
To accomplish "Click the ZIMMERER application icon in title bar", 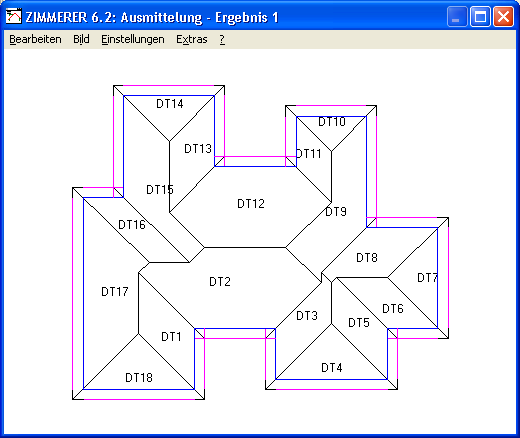I will (14, 16).
